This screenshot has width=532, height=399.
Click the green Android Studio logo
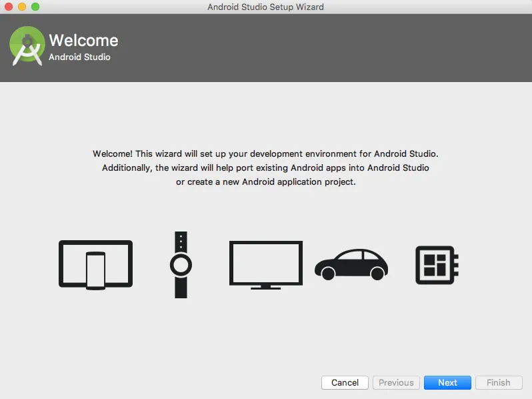[27, 45]
